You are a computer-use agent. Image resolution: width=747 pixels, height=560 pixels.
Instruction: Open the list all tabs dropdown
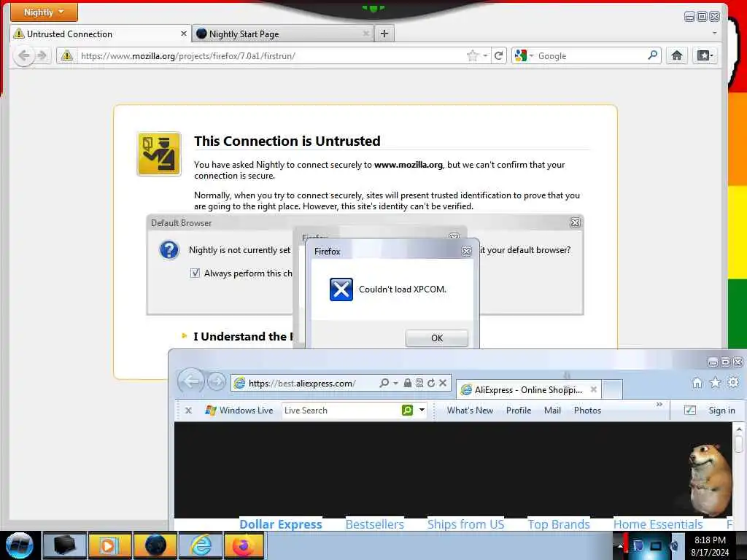(x=714, y=34)
